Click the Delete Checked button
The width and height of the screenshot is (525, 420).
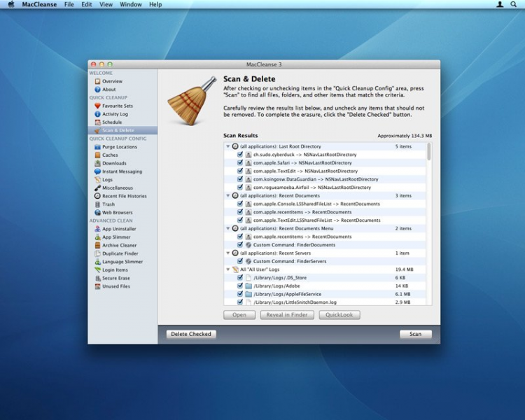[x=191, y=334]
